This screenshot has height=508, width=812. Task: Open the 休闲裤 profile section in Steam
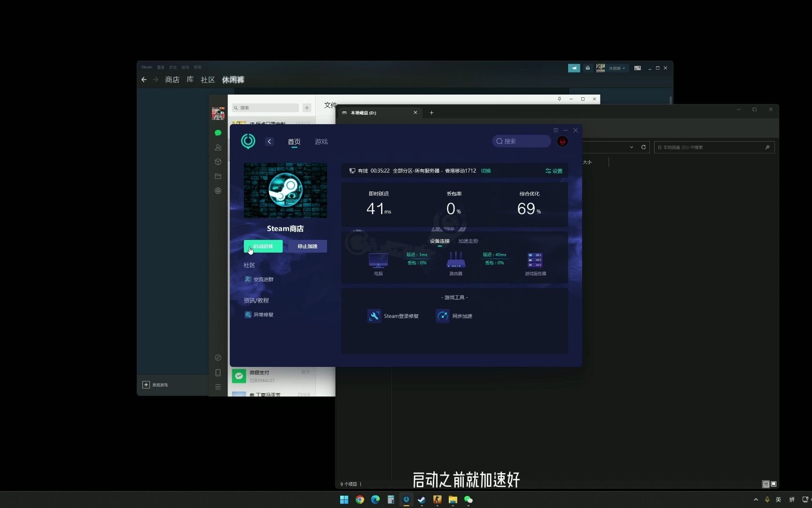pyautogui.click(x=233, y=80)
